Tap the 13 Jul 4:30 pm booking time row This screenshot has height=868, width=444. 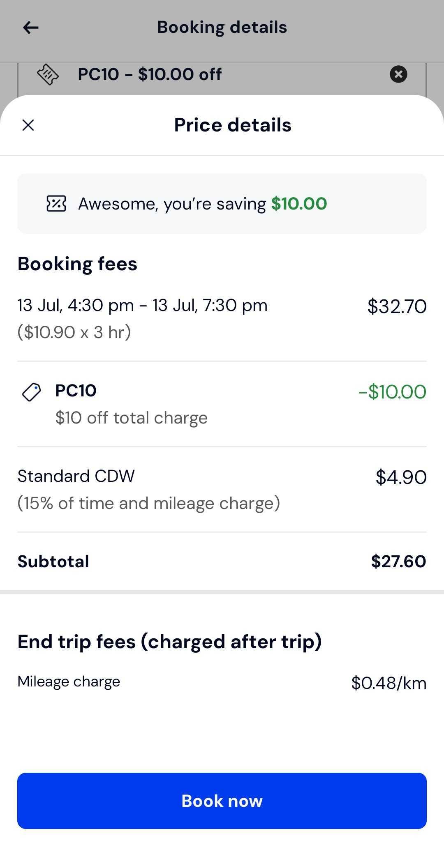point(222,318)
